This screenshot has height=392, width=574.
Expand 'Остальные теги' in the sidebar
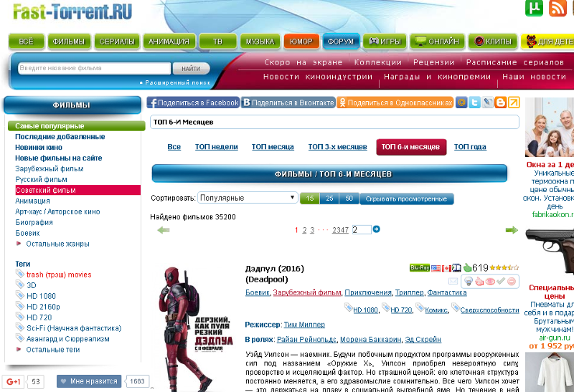click(x=52, y=350)
